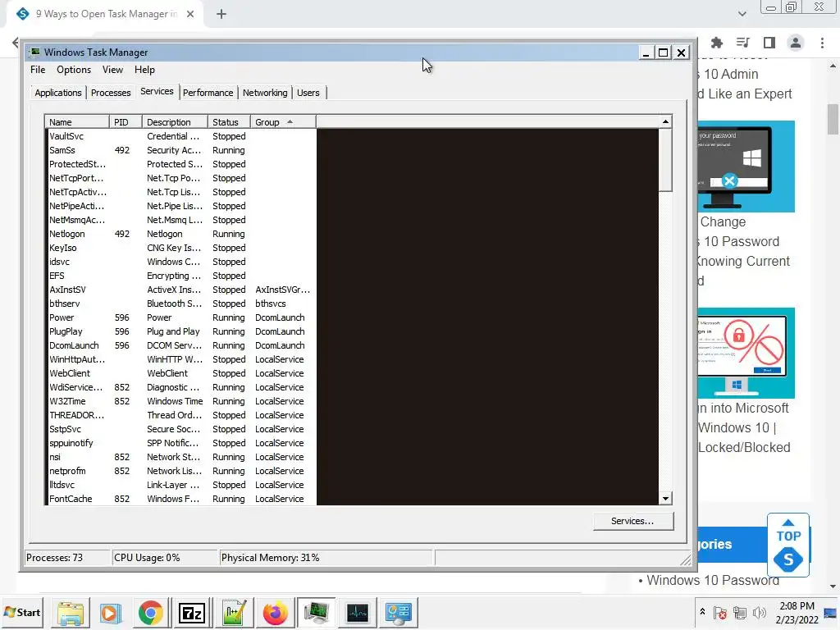Open the Control Panel taskbar icon
Viewport: 840px width, 630px height.
click(x=398, y=613)
